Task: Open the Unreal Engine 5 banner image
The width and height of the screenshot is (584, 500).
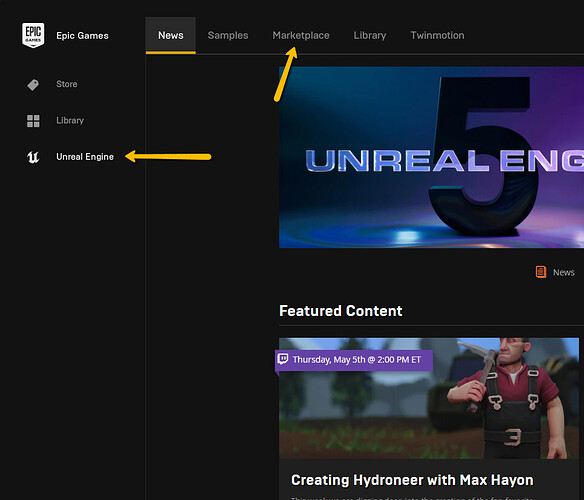Action: [x=431, y=157]
